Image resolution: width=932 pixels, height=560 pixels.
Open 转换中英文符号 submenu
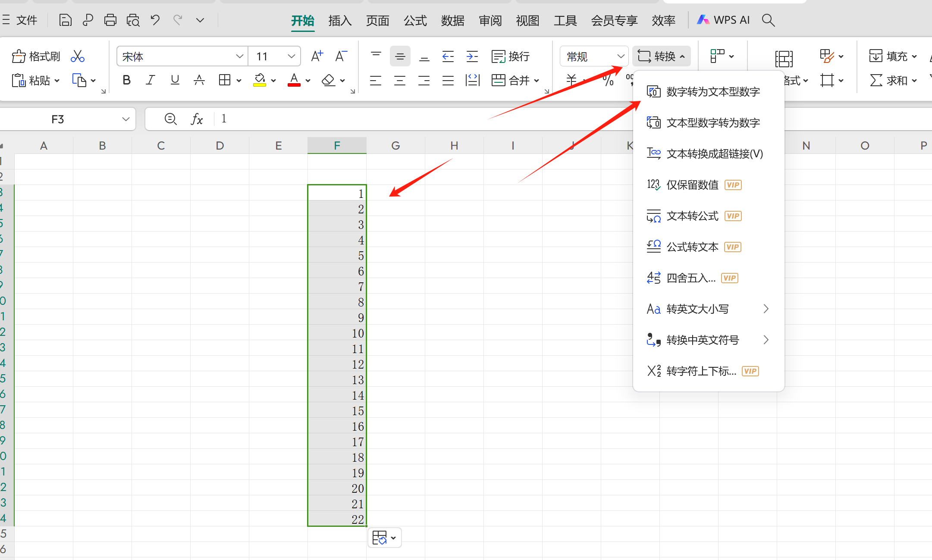(x=709, y=340)
